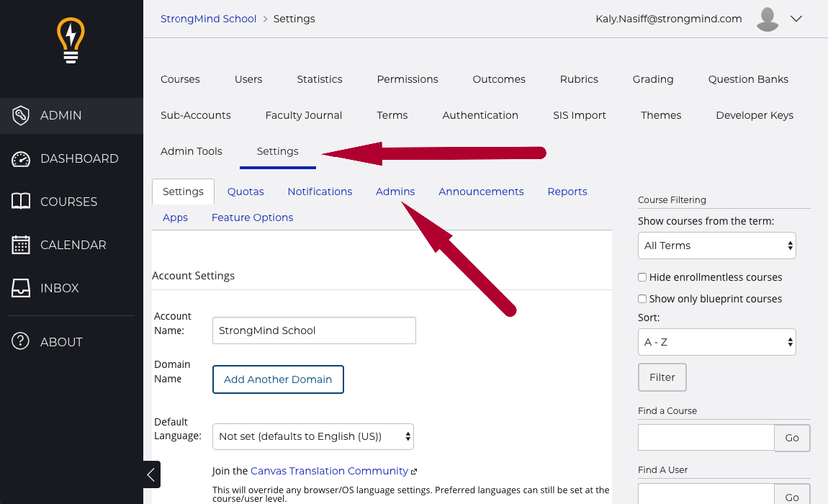828x504 pixels.
Task: Collapse the sidebar with the arrow toggle
Action: (x=151, y=474)
